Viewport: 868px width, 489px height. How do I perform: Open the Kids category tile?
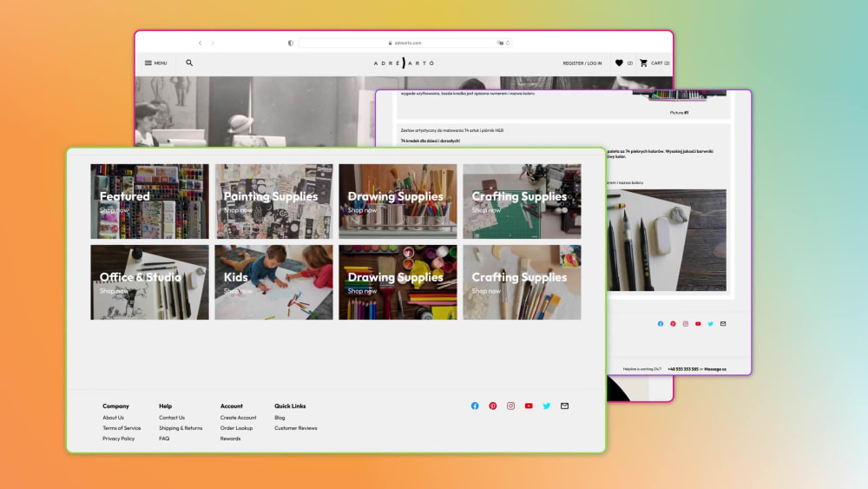pyautogui.click(x=274, y=282)
